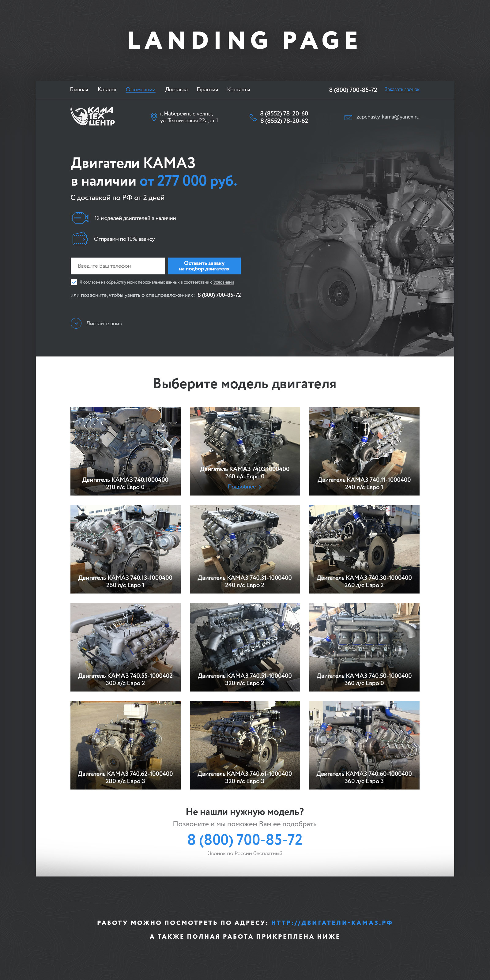
Task: Click the circled down-arrow Листайте вниз icon
Action: [x=76, y=323]
